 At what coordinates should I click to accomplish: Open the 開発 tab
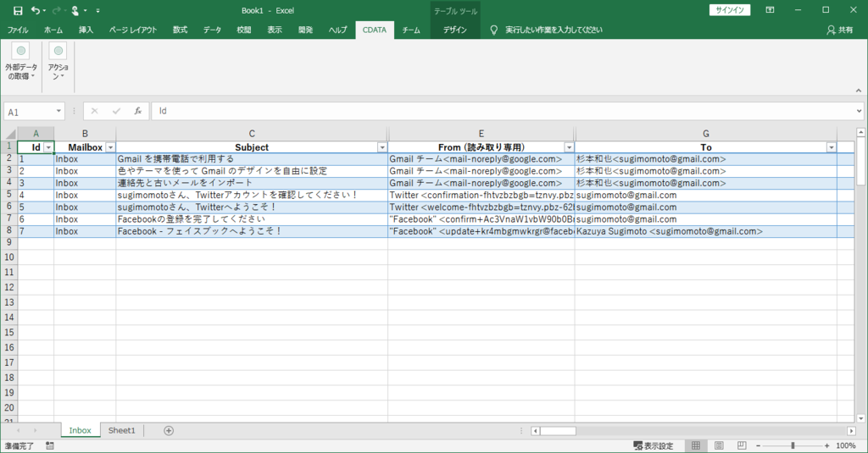[x=305, y=30]
